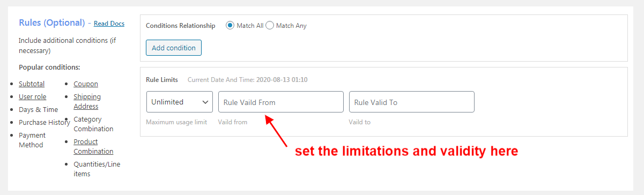Click the Quantities/Line items entry
The height and width of the screenshot is (195, 644).
(x=97, y=169)
